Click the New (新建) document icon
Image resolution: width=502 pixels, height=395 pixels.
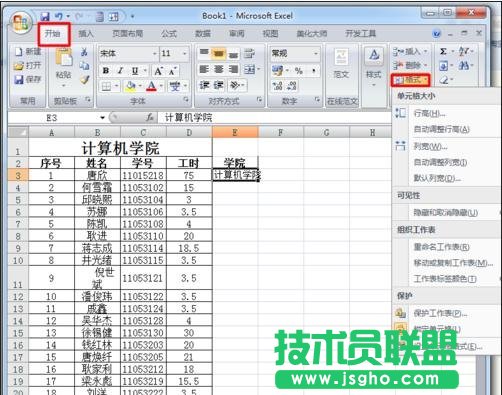pyautogui.click(x=19, y=52)
